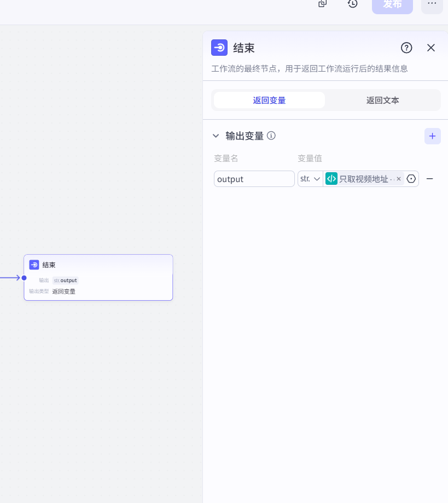This screenshot has height=503, width=448.
Task: Collapse the 输出变量 section
Action: tap(216, 136)
